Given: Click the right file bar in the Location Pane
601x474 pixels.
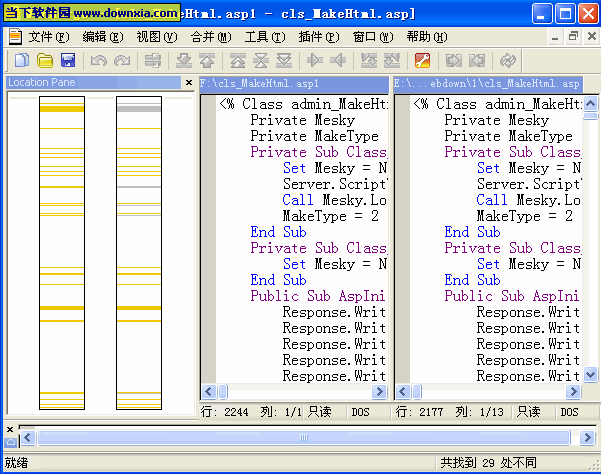Looking at the screenshot, I should [x=139, y=253].
